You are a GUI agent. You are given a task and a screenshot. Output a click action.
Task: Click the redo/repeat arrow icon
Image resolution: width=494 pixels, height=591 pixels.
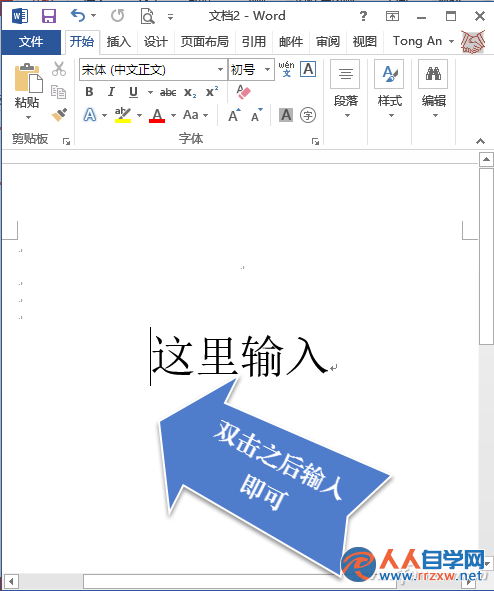pos(118,15)
